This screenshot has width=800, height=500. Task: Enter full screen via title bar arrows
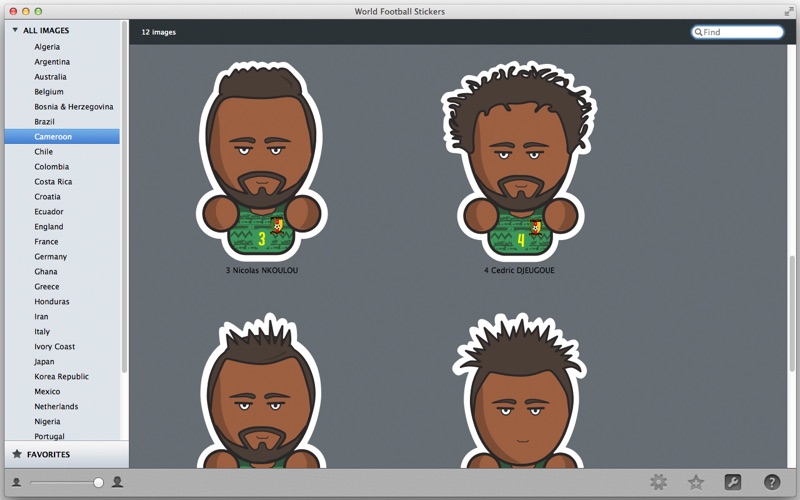(x=789, y=11)
